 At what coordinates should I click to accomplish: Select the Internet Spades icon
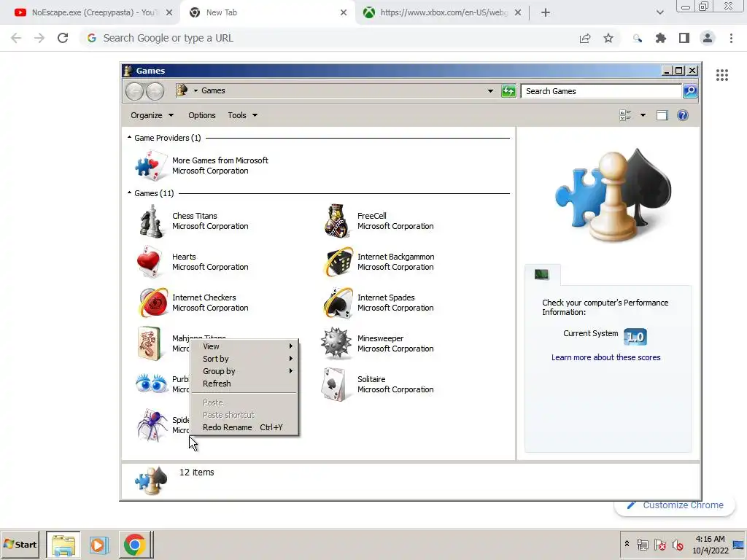click(338, 303)
